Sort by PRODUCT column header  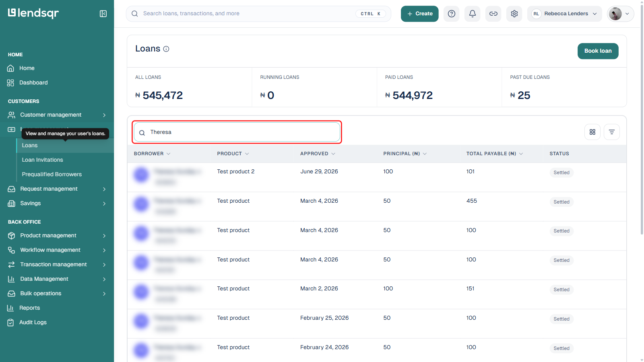click(233, 154)
